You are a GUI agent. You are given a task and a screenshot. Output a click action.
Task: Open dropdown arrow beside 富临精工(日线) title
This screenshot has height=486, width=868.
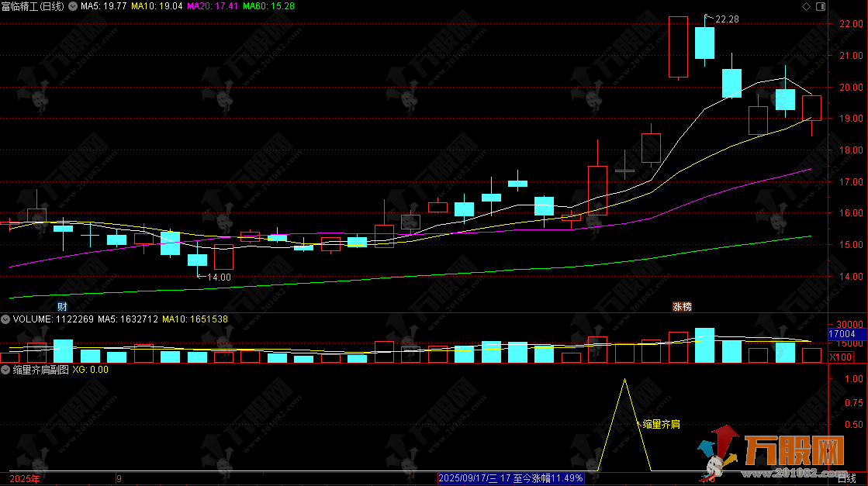[x=72, y=6]
